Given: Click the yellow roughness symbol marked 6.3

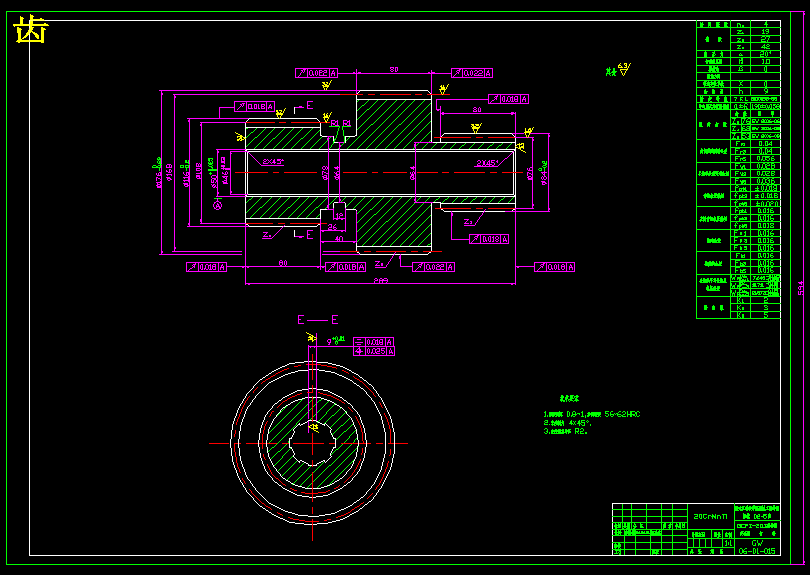Looking at the screenshot, I should [x=624, y=68].
